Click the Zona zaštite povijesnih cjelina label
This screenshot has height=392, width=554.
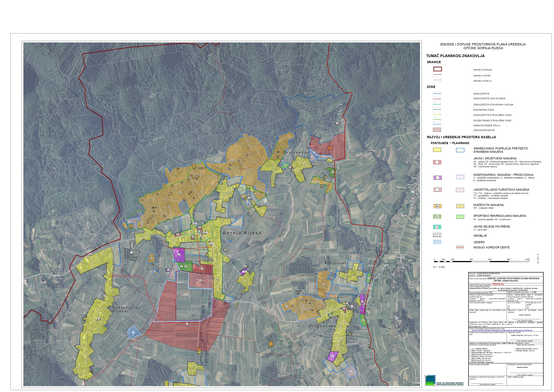tap(493, 104)
